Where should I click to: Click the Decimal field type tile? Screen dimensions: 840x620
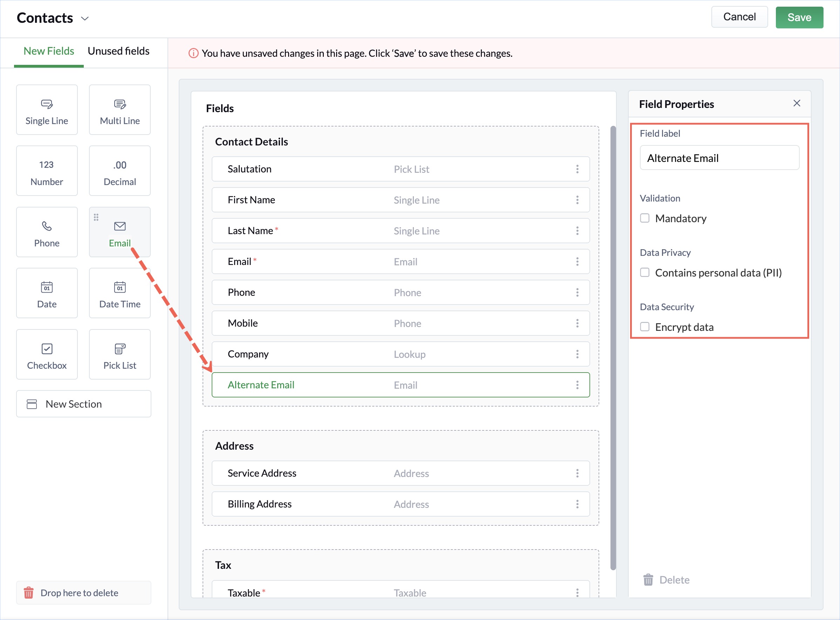coord(120,171)
